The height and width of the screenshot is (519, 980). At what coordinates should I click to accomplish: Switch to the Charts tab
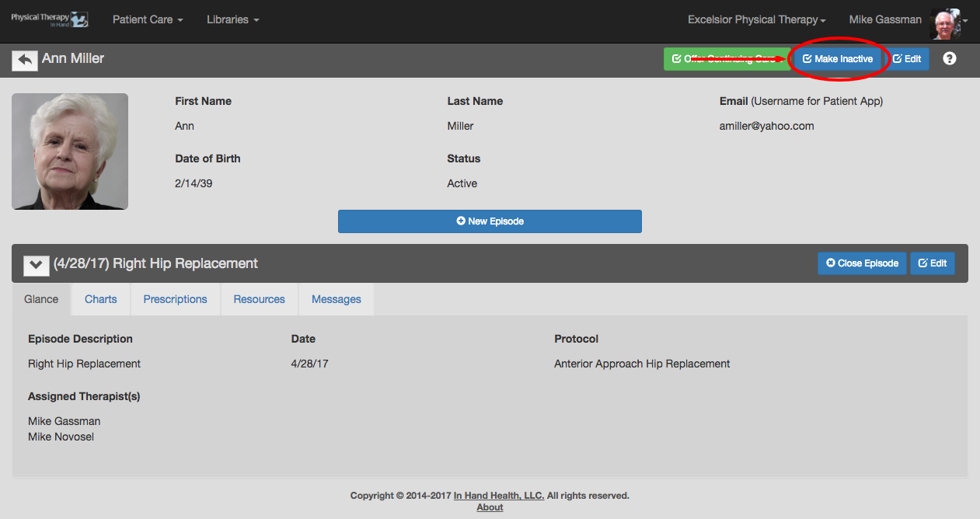pyautogui.click(x=101, y=299)
